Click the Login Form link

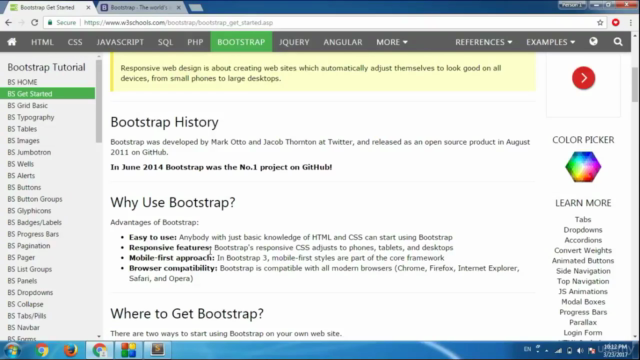click(x=583, y=333)
